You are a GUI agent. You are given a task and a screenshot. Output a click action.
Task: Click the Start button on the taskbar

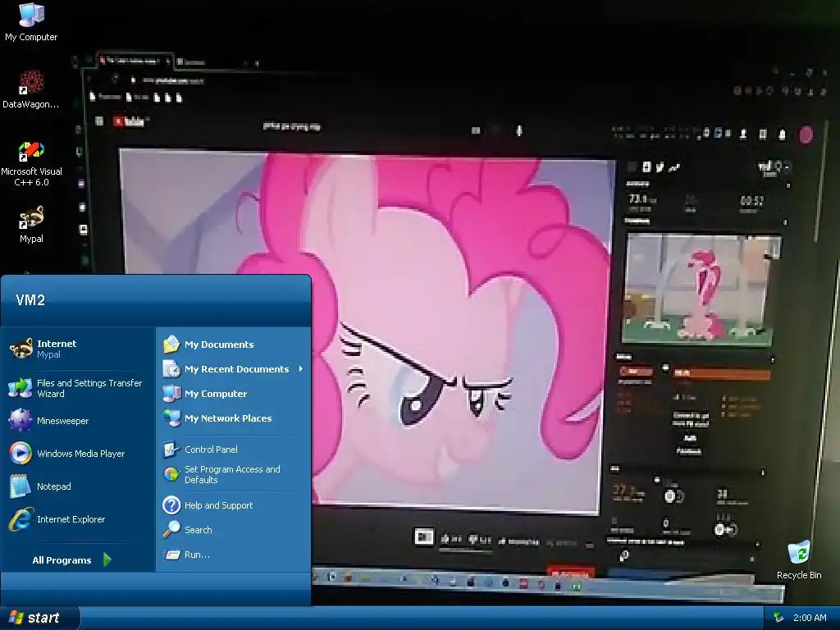pos(39,618)
